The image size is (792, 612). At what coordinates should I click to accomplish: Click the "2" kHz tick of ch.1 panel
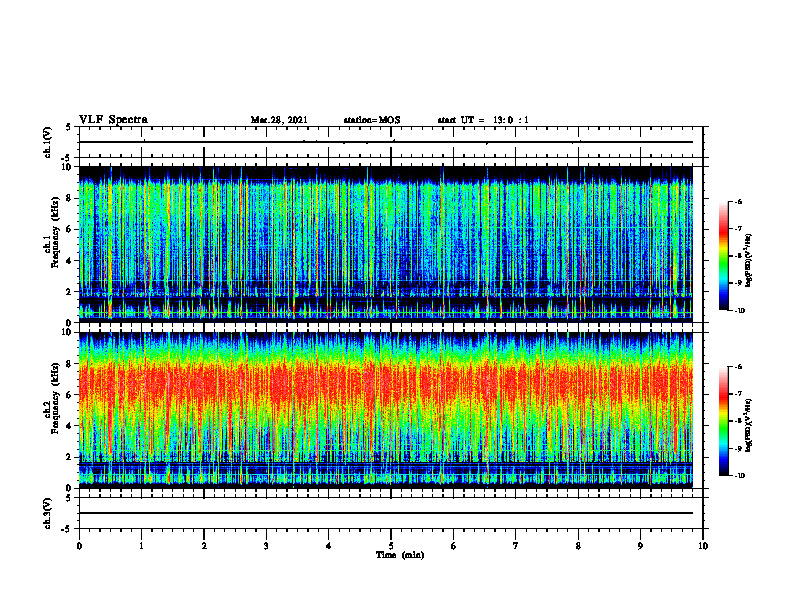click(70, 291)
